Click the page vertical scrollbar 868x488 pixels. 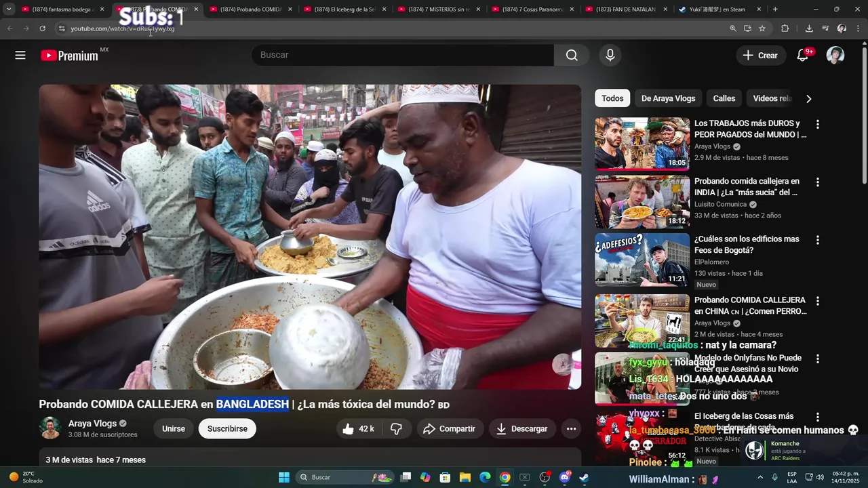(x=864, y=115)
